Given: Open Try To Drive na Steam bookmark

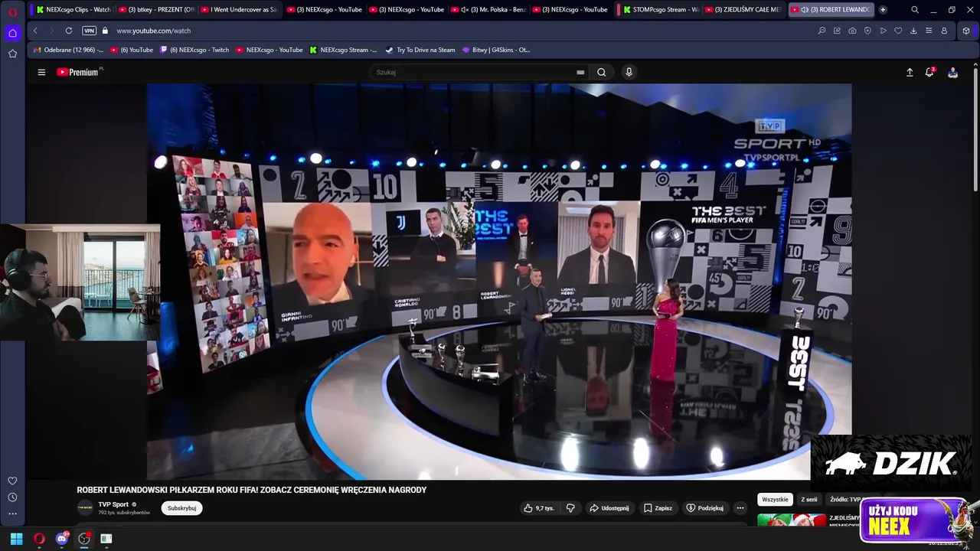Looking at the screenshot, I should tap(420, 50).
